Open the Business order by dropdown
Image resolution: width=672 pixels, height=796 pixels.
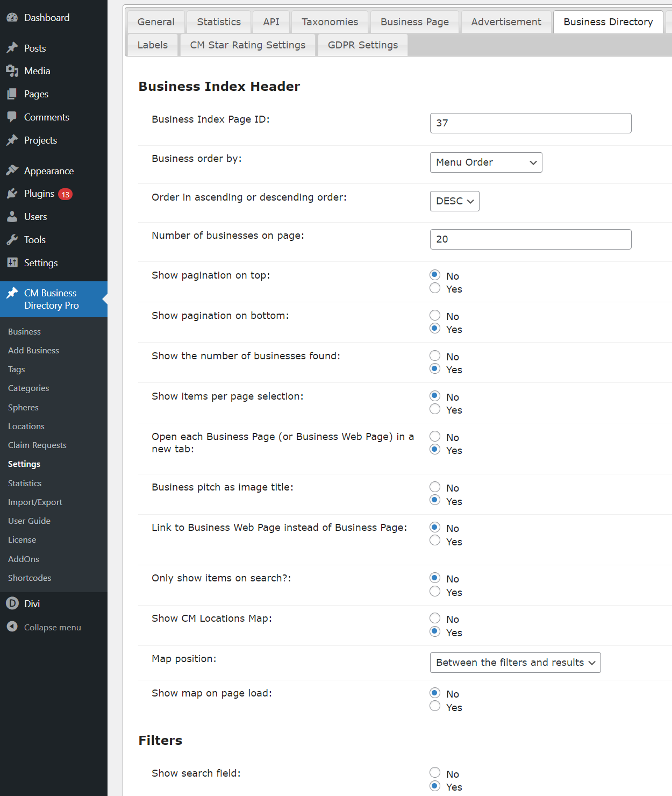tap(485, 162)
